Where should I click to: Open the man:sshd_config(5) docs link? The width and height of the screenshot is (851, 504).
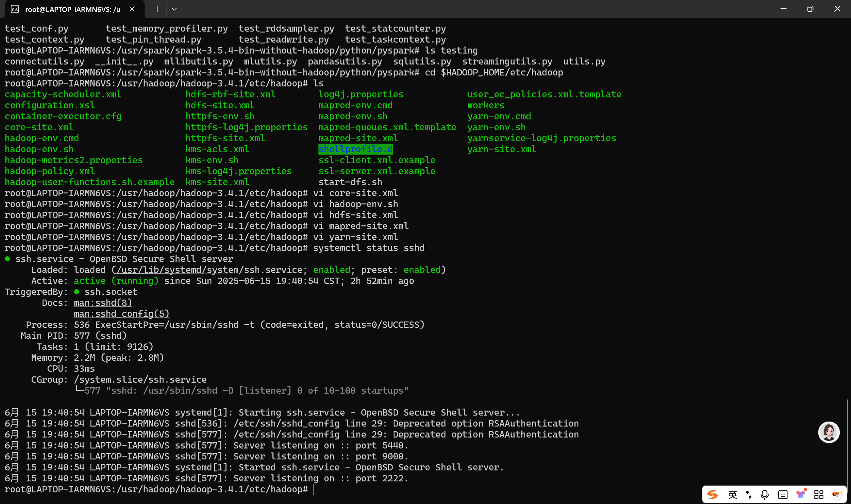click(121, 314)
